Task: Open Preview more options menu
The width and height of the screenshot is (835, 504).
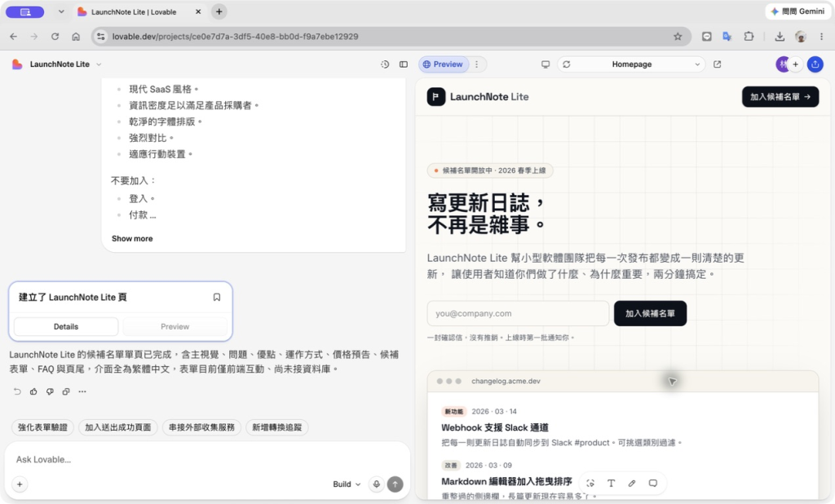Action: tap(476, 64)
